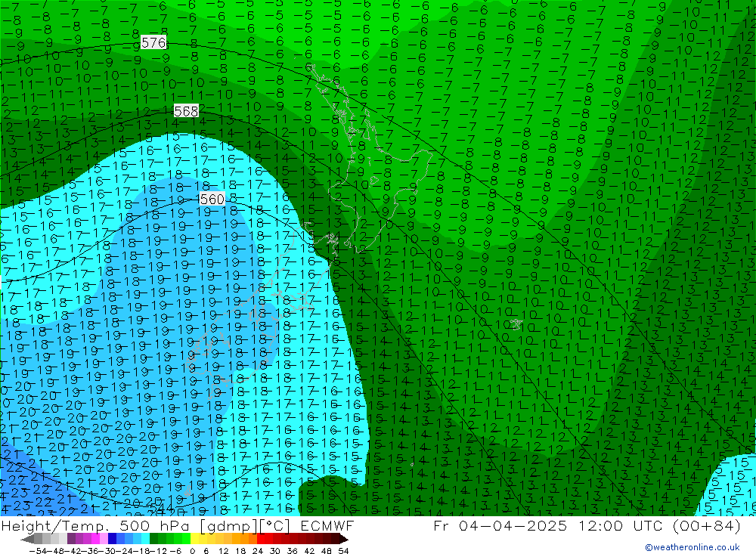
Task: Click the -54 legend scale value
Action: tap(38, 551)
